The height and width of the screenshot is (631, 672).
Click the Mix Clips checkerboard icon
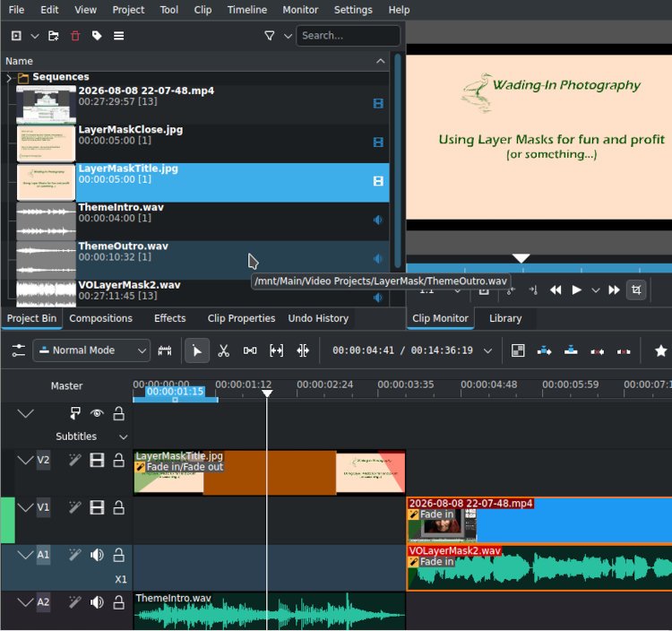pyautogui.click(x=518, y=350)
